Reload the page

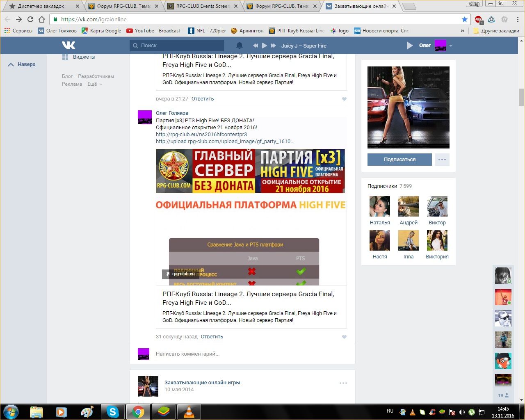point(30,19)
